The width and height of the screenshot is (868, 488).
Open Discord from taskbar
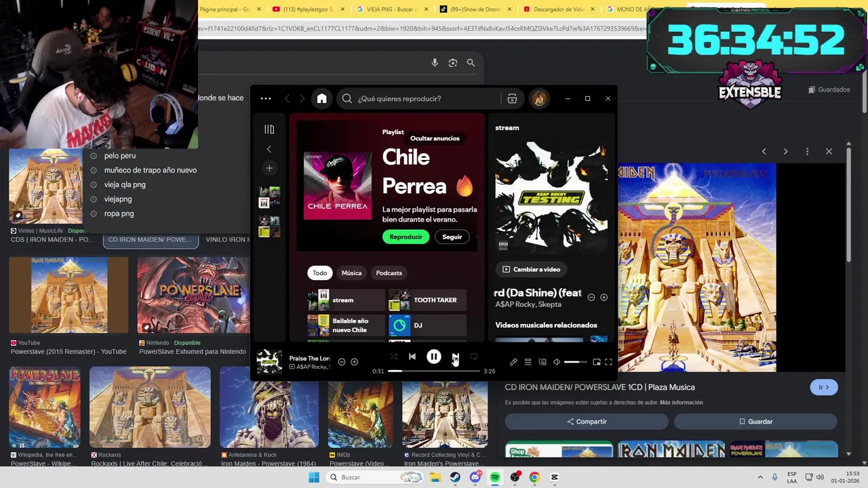(x=475, y=477)
